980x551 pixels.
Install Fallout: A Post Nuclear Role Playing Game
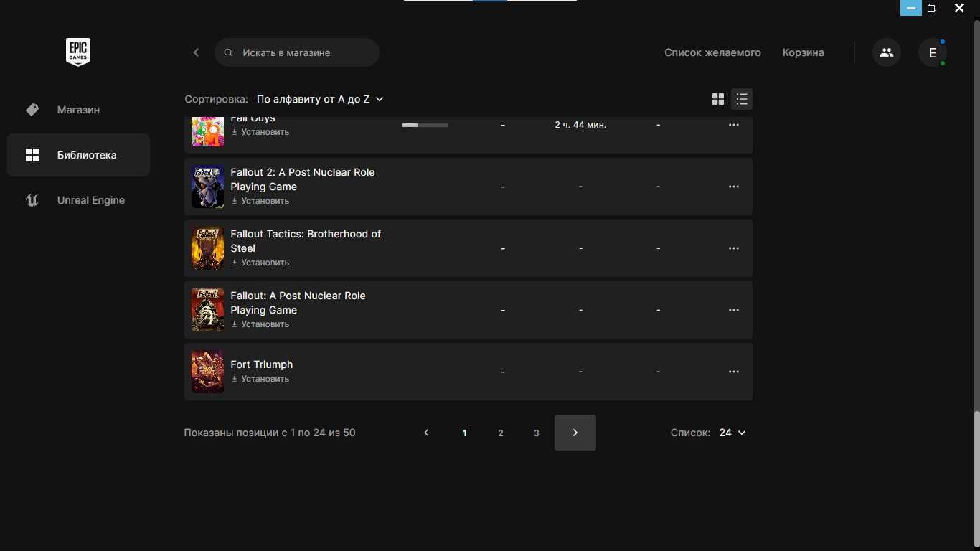[260, 324]
